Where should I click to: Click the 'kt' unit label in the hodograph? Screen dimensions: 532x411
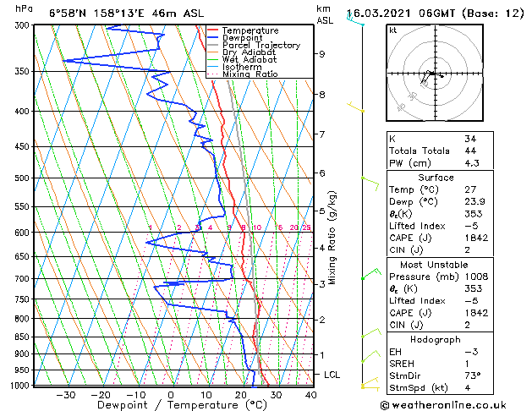click(393, 30)
